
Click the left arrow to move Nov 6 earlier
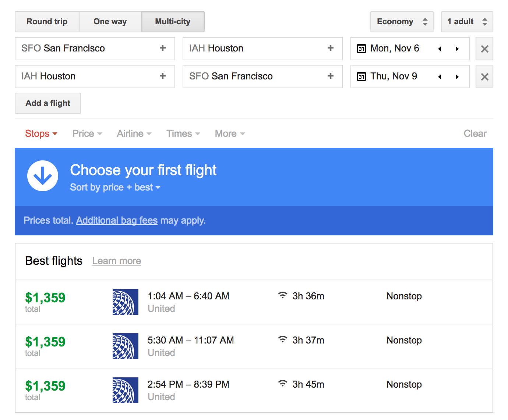(440, 48)
